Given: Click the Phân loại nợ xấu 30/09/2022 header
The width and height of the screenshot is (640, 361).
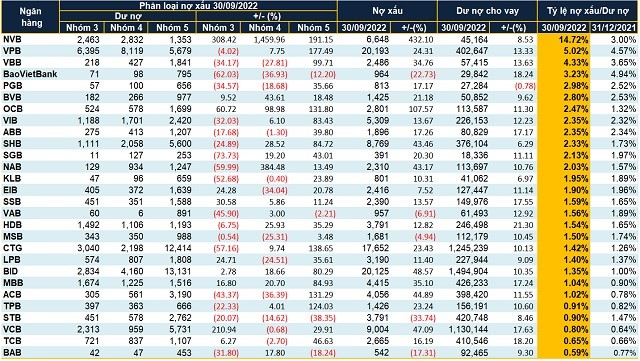Looking at the screenshot, I should 198,6.
